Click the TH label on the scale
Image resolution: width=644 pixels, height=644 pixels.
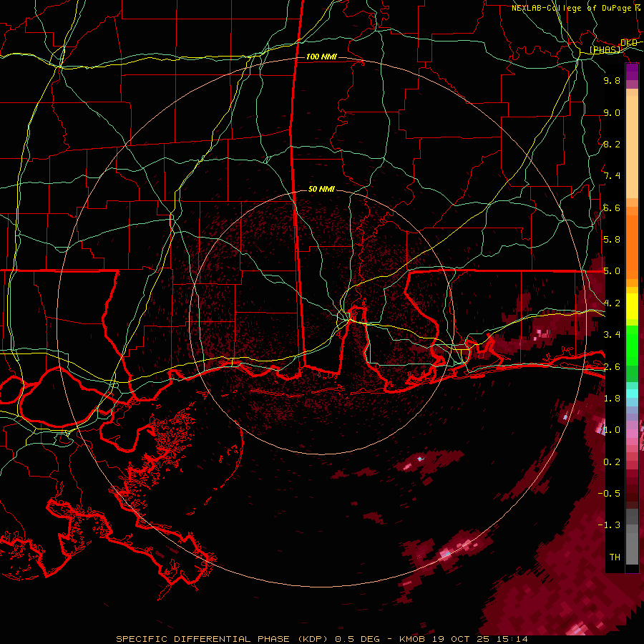click(x=615, y=557)
